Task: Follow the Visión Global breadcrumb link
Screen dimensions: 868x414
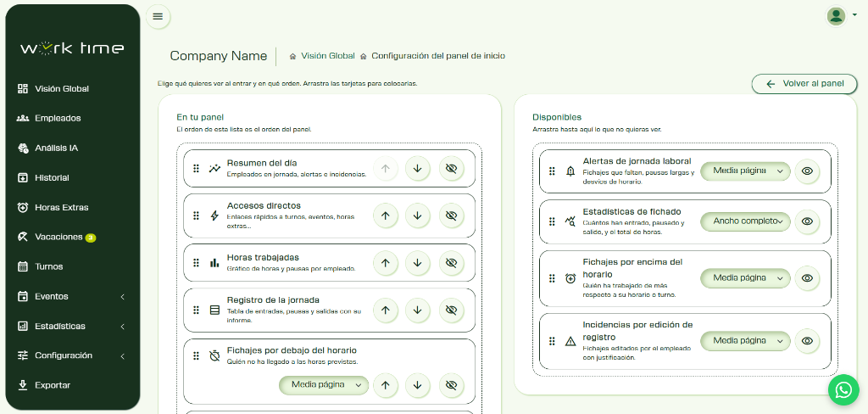Action: [328, 56]
